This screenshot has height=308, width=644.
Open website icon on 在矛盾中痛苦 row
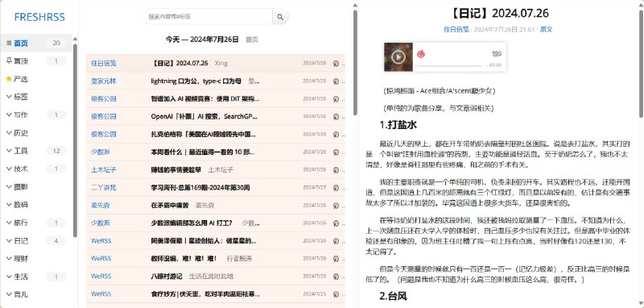coord(336,206)
